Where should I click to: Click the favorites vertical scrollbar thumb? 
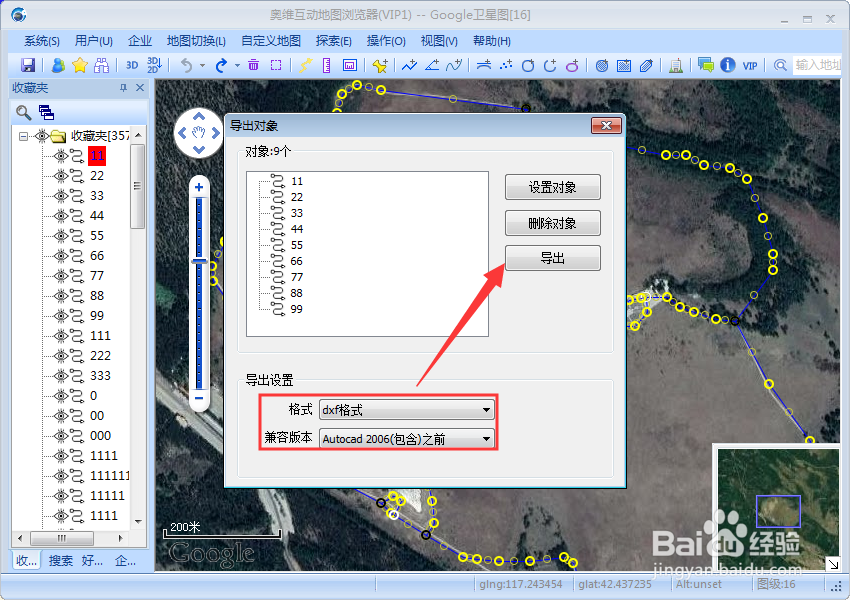point(137,186)
